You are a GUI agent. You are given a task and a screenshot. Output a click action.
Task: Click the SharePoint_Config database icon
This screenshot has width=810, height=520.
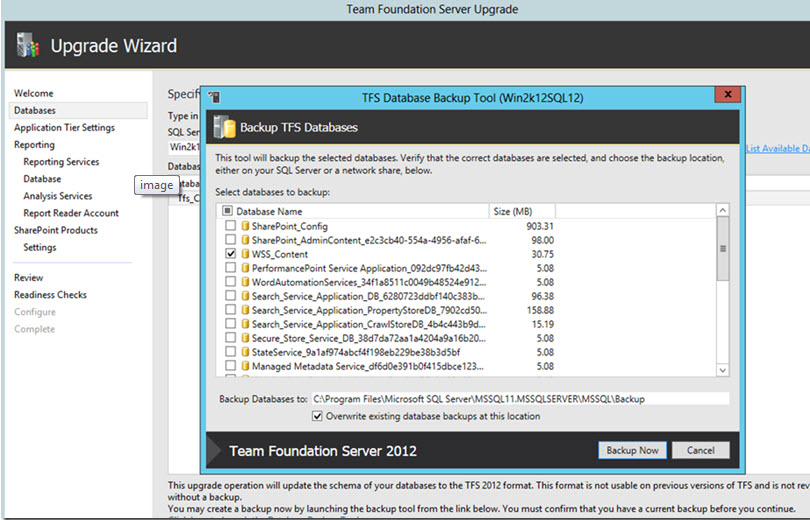click(x=245, y=226)
